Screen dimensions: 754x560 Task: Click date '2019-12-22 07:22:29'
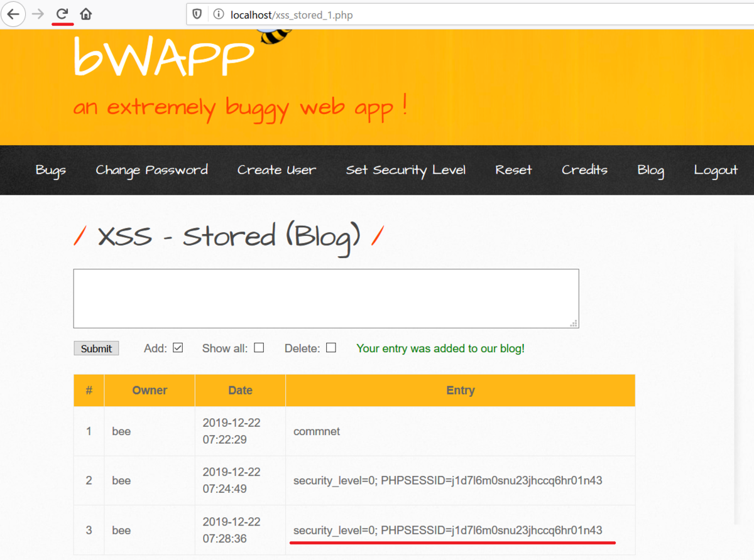(x=231, y=431)
